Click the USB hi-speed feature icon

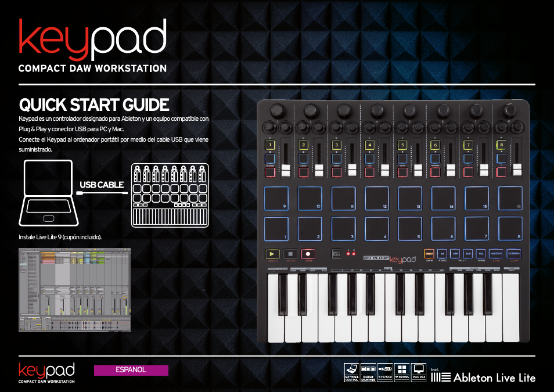pyautogui.click(x=385, y=373)
